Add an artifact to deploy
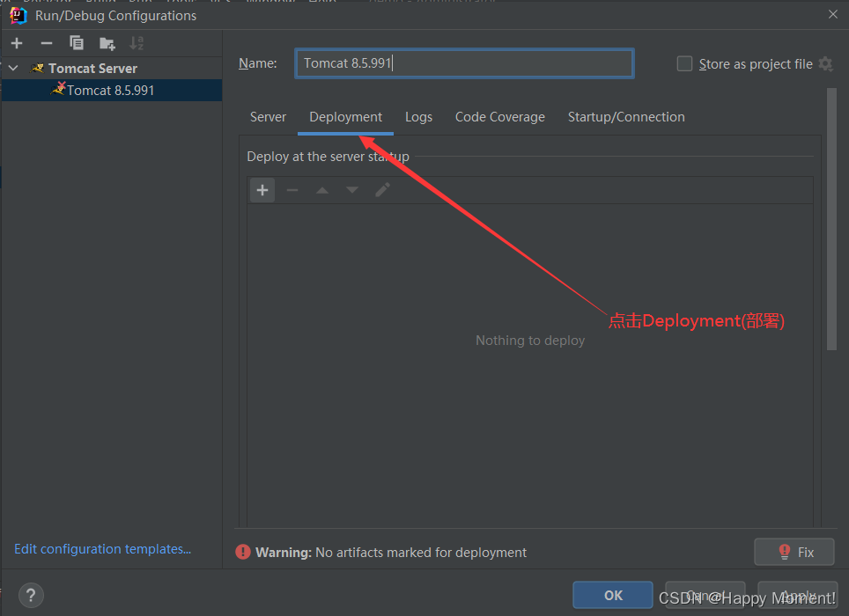The height and width of the screenshot is (616, 849). coord(262,190)
